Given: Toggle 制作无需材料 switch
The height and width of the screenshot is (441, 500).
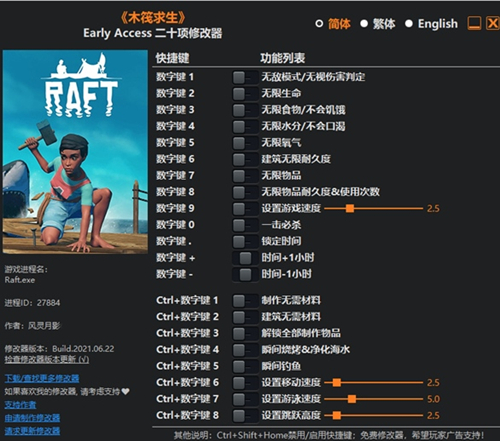Looking at the screenshot, I should (x=245, y=301).
